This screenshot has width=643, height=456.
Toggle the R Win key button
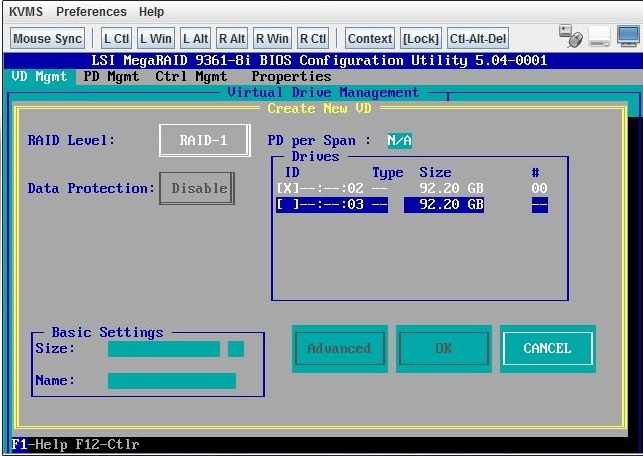(x=272, y=38)
